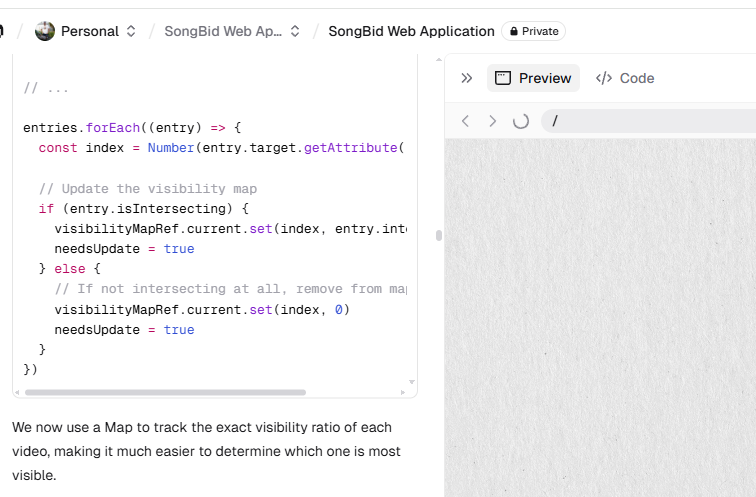Reload the preview page
Viewport: 756px width, 497px height.
(520, 121)
